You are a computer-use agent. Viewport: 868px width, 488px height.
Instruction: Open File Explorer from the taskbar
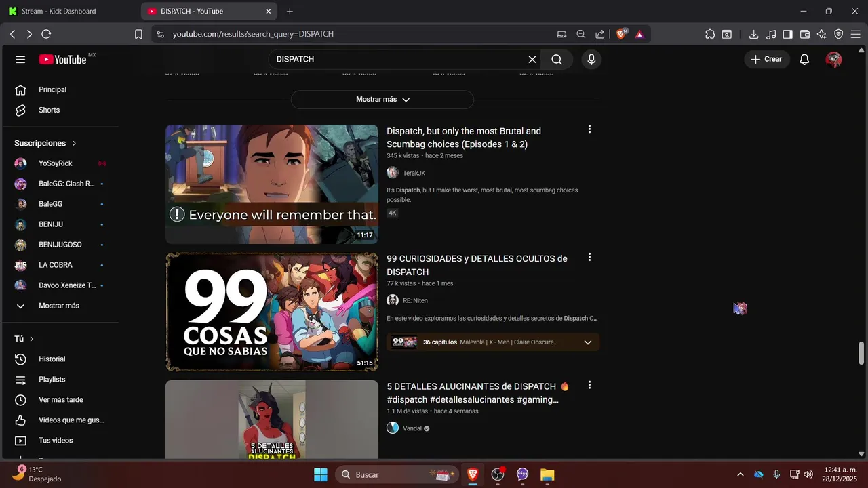pyautogui.click(x=547, y=474)
